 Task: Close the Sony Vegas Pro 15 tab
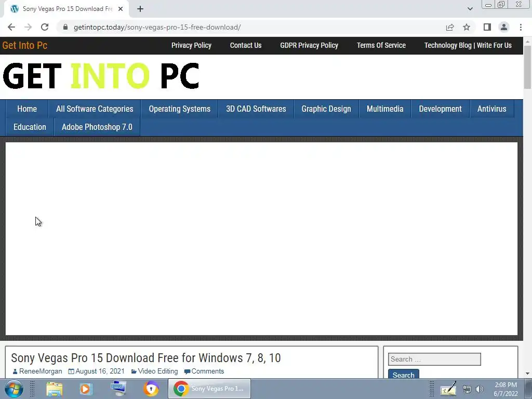click(121, 9)
